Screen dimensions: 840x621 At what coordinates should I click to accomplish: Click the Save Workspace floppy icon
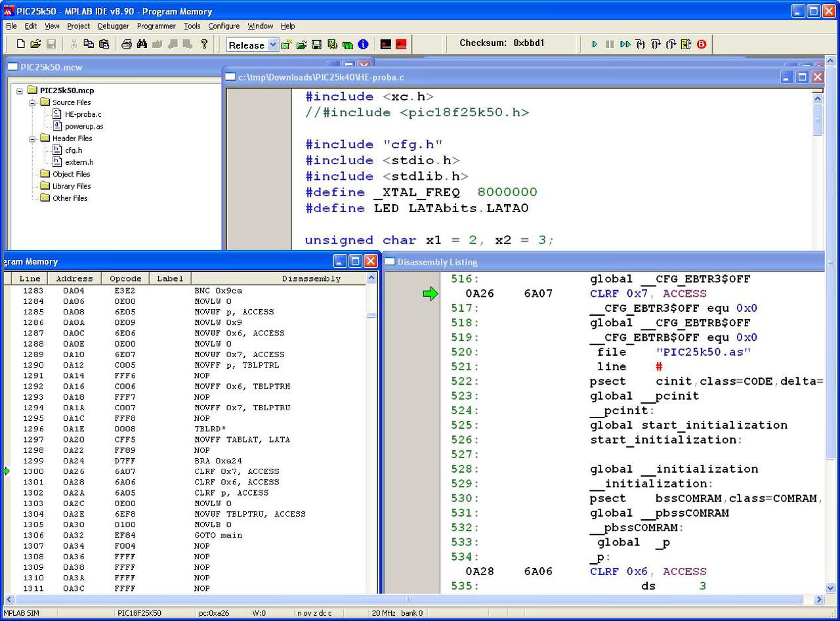point(316,45)
